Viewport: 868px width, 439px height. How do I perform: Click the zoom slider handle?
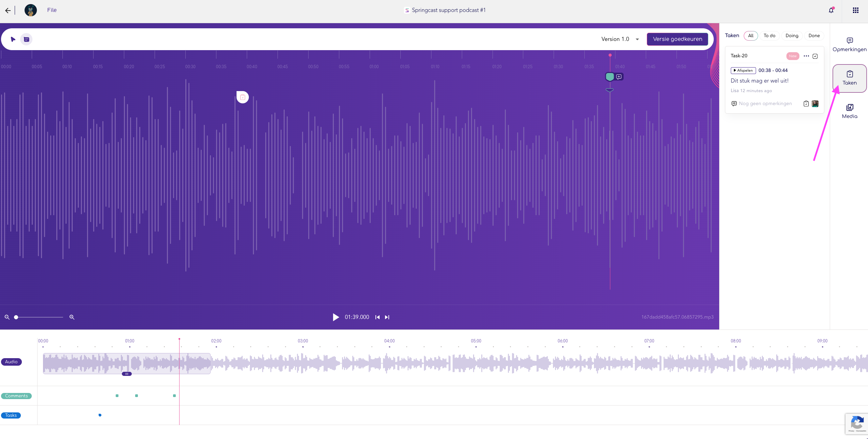coord(16,317)
